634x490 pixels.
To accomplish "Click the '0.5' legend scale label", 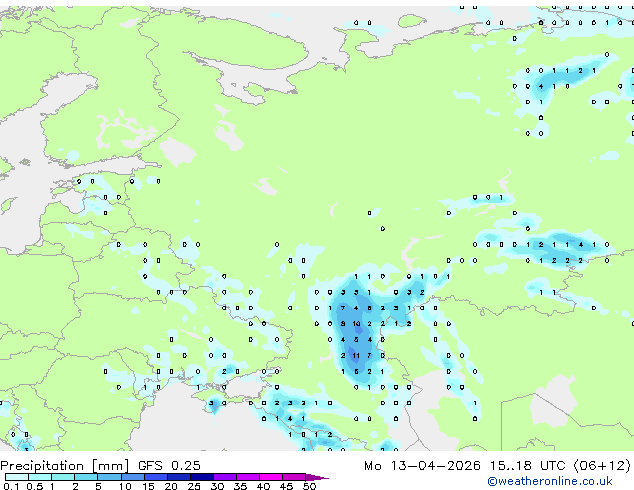I will point(34,486).
